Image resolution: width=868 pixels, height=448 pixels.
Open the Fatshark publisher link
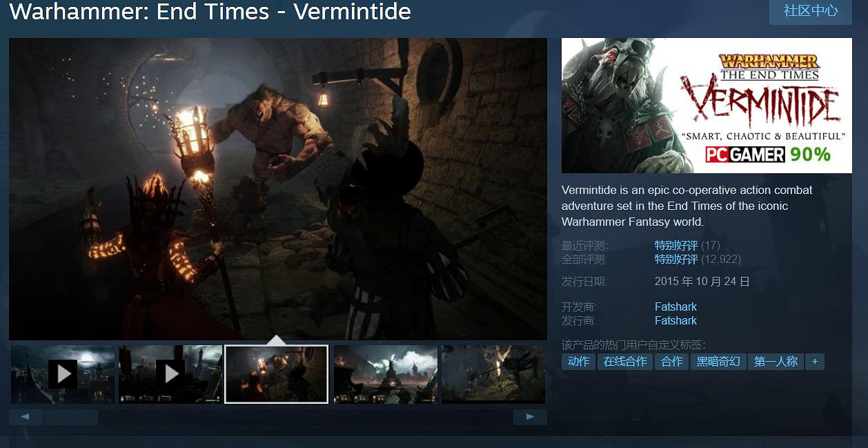point(675,320)
